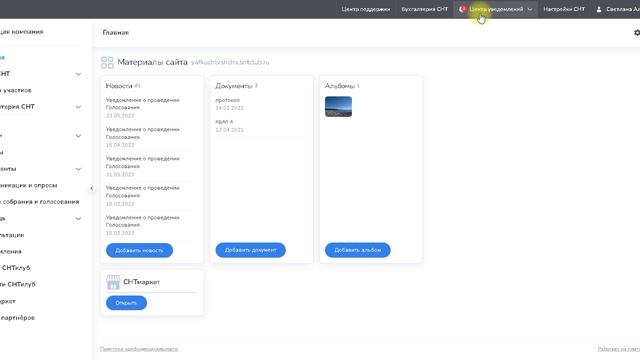Viewport: 640px width, 360px height.
Task: Click the Добавить альбом button
Action: coord(358,250)
